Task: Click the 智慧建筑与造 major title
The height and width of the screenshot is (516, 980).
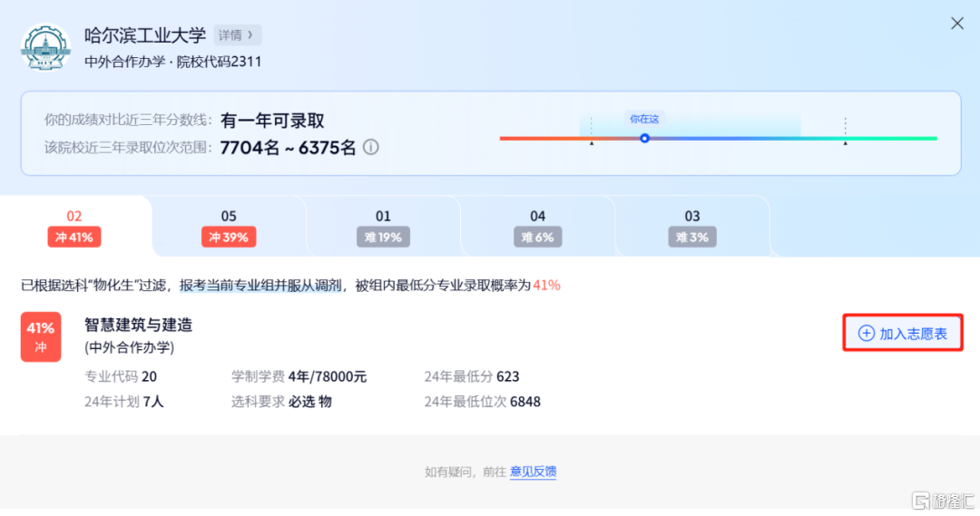Action: (x=138, y=325)
